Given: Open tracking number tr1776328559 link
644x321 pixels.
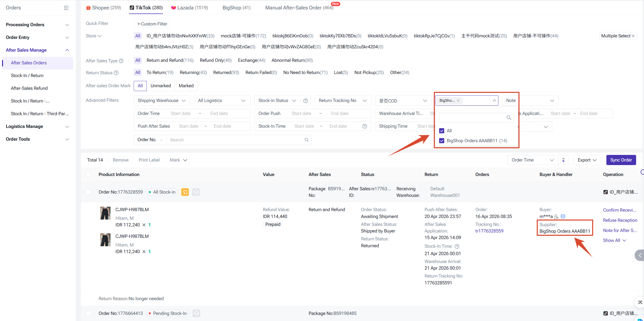Looking at the screenshot, I should (x=489, y=231).
